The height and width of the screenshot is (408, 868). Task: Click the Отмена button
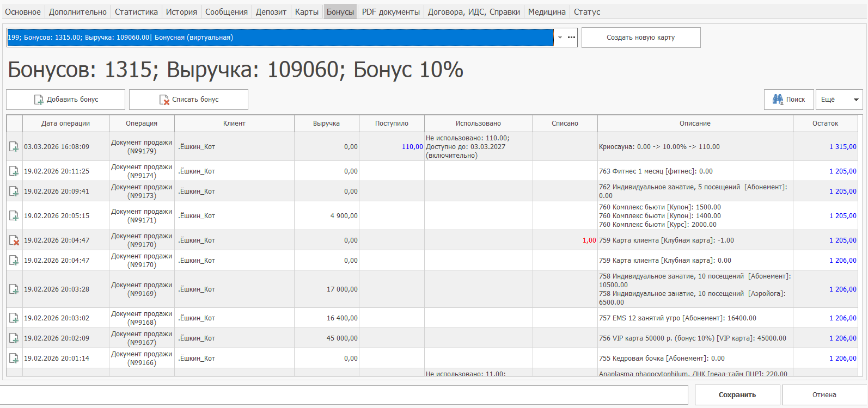[824, 395]
